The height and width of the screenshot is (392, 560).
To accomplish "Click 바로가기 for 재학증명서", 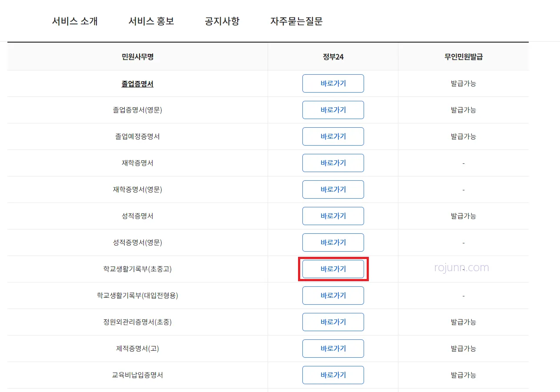I will click(x=333, y=163).
